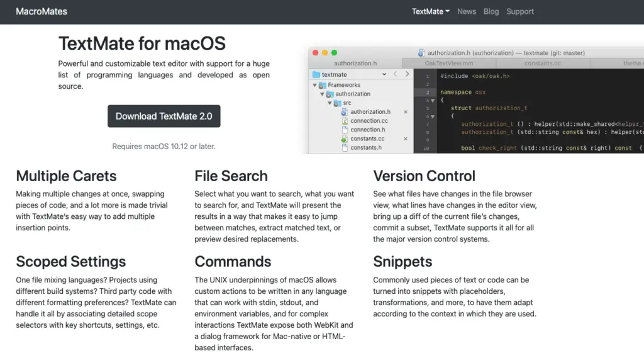Click the document icon in window title
Screen dimensions: 644x363
click(x=421, y=53)
